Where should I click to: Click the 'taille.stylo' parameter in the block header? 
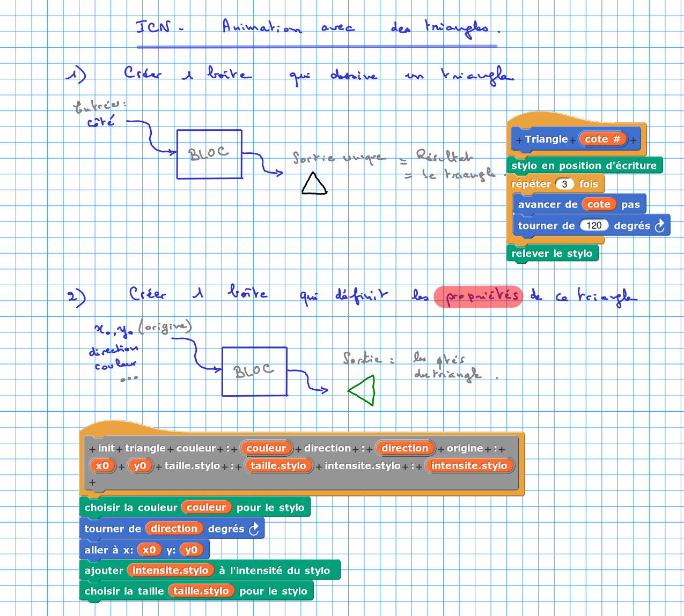278,466
